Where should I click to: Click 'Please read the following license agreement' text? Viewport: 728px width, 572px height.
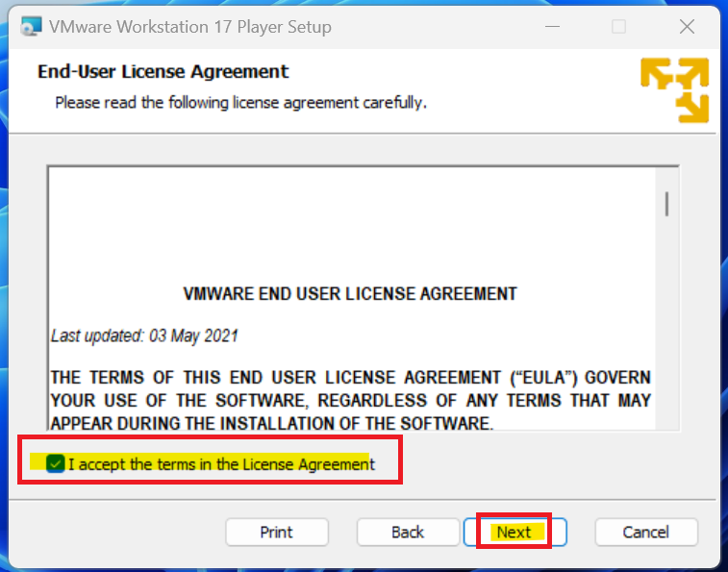(241, 102)
